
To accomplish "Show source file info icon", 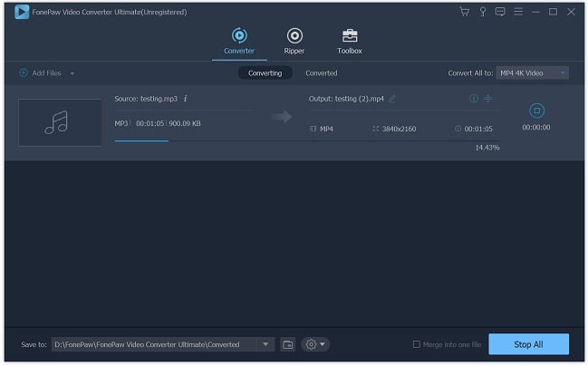I will (185, 99).
